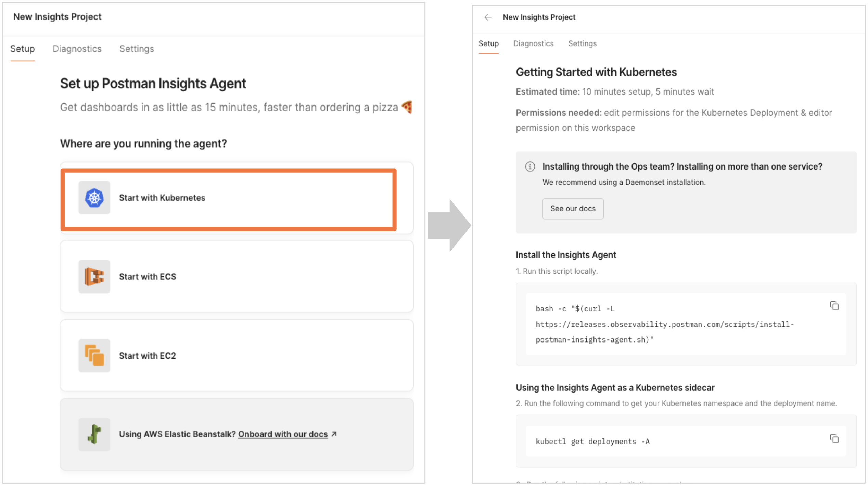Open the external link arrow beside docs
868x485 pixels.
click(x=334, y=434)
